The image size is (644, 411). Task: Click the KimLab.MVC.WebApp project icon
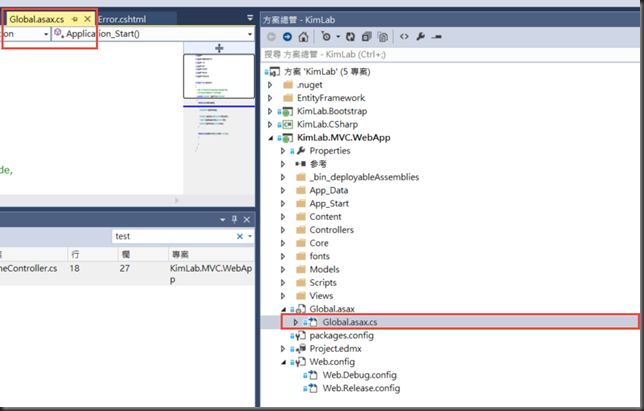[288, 138]
